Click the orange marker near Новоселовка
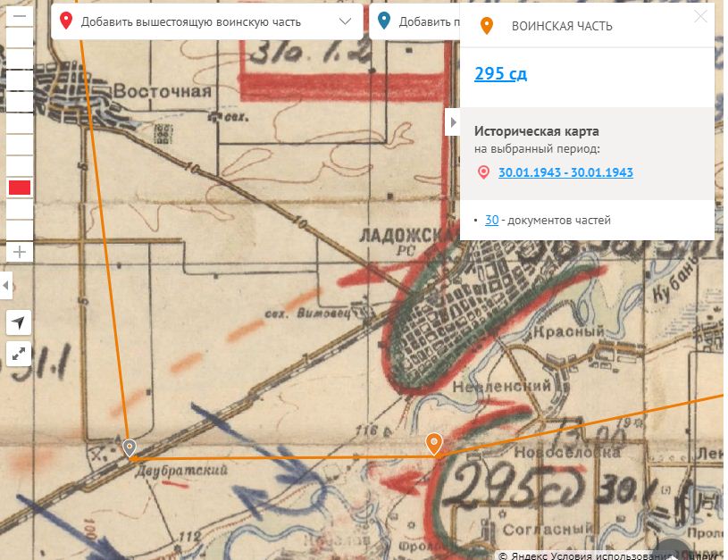728x560 pixels. 433,444
